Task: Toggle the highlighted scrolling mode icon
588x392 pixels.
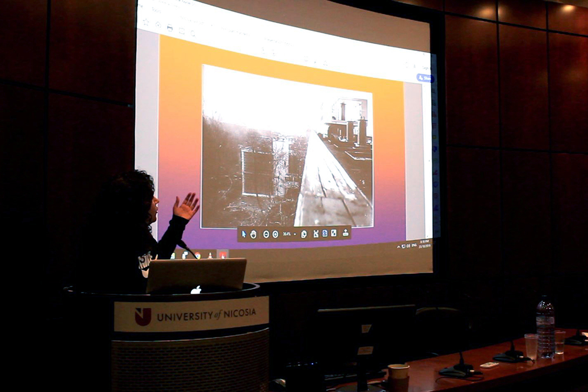Action: click(x=324, y=234)
